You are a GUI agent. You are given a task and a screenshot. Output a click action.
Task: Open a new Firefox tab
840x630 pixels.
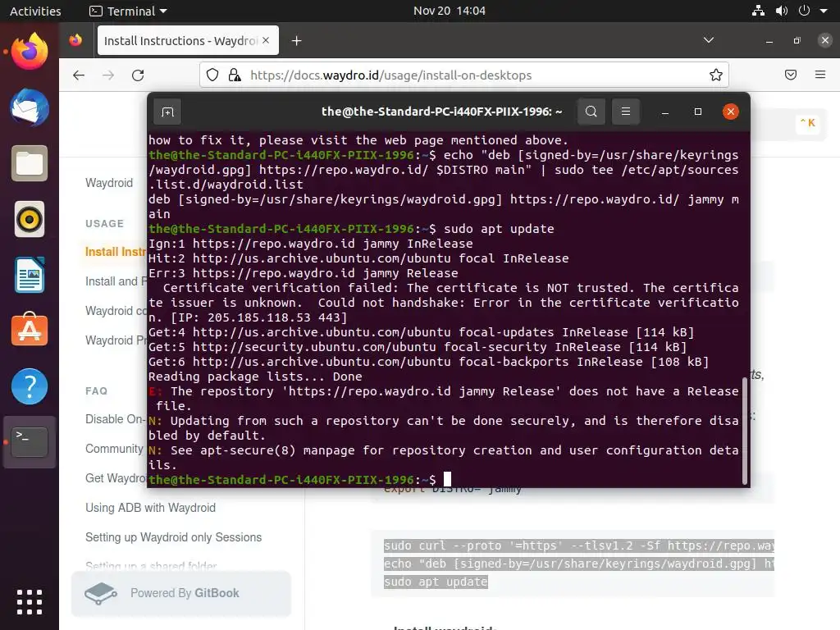pyautogui.click(x=296, y=41)
